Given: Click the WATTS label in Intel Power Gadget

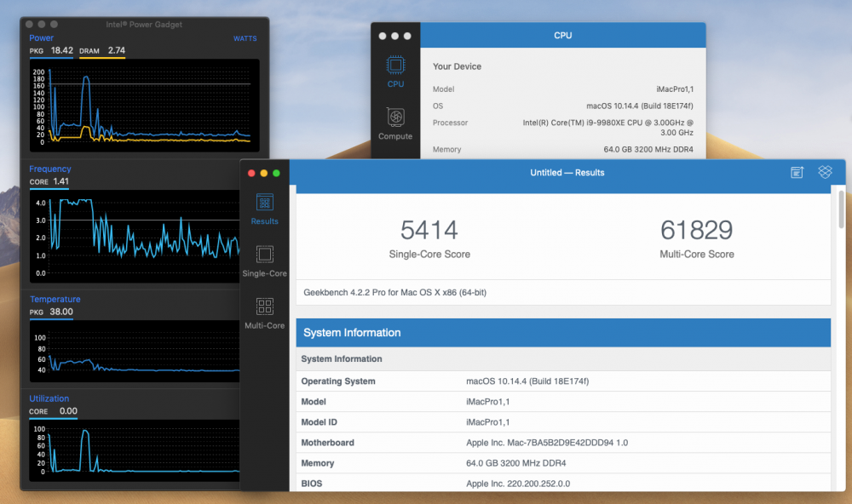Looking at the screenshot, I should tap(245, 38).
